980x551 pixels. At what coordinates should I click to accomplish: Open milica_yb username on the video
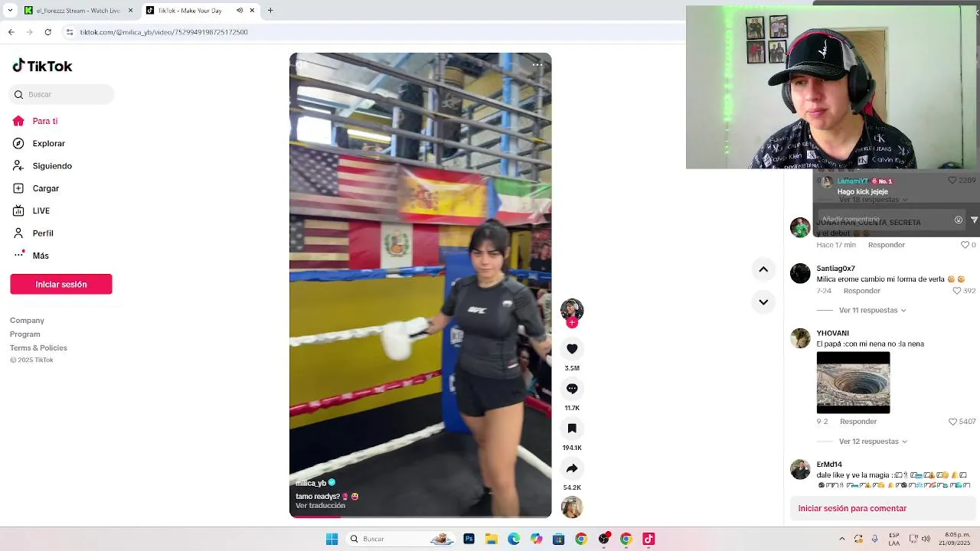coord(311,484)
